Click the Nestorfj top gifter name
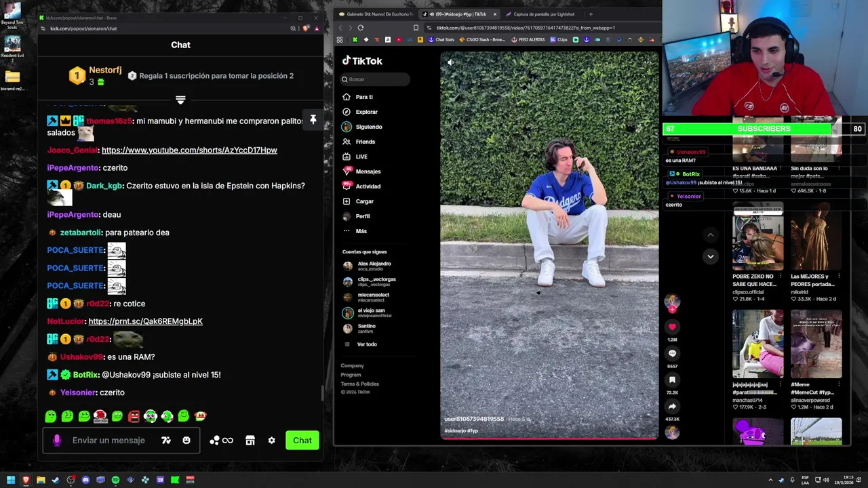 click(x=105, y=70)
